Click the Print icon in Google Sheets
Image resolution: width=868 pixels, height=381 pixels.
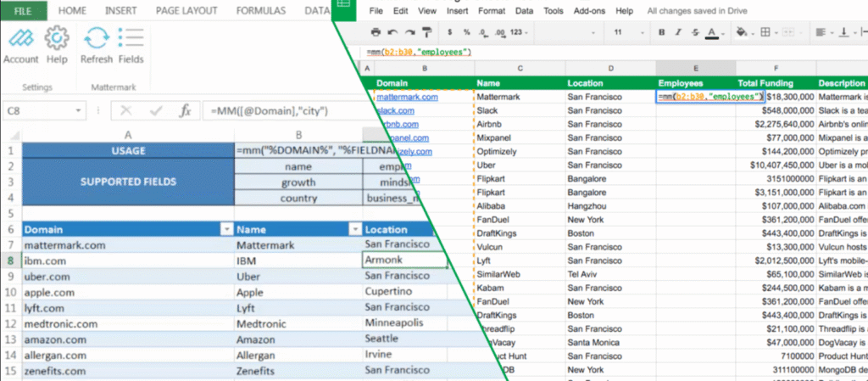[376, 33]
